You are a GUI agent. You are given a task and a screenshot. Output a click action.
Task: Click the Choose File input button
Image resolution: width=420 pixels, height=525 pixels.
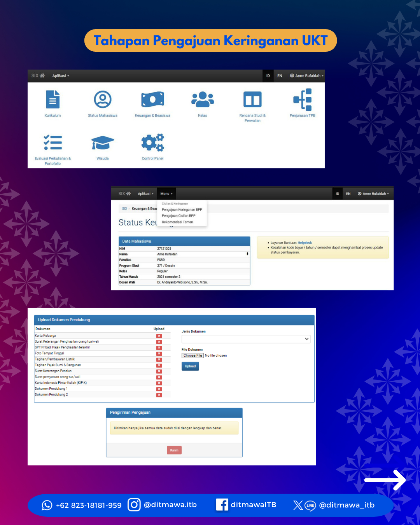pos(192,355)
